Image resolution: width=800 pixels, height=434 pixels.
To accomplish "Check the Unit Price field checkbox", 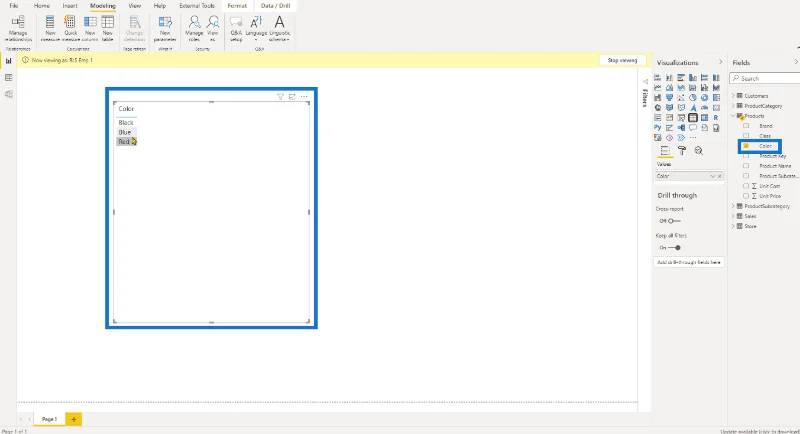I will [x=746, y=196].
